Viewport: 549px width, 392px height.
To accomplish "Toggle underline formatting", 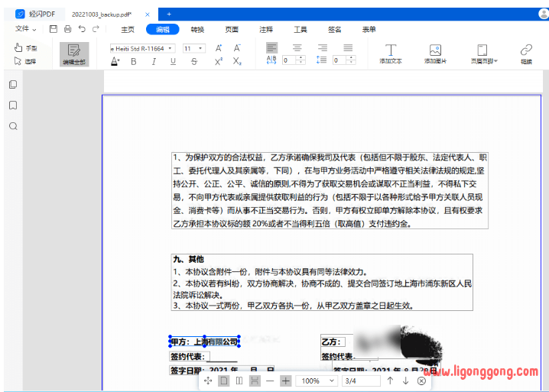I will [x=173, y=62].
